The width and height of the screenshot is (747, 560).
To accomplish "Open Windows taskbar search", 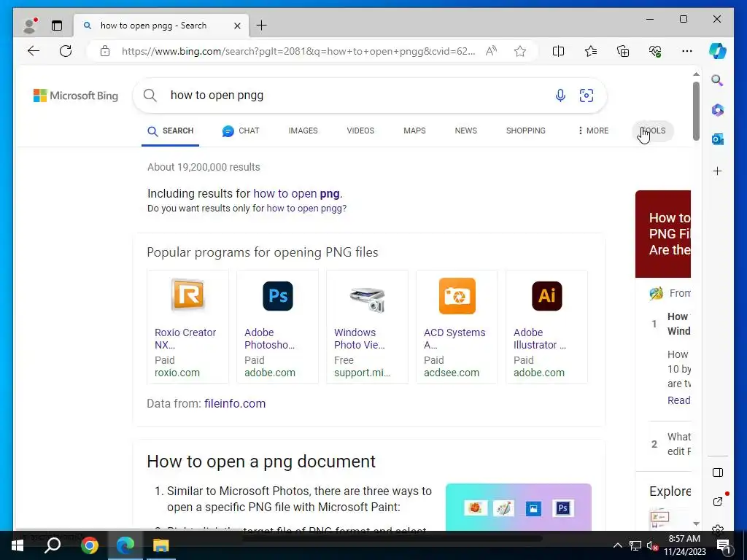I will click(x=53, y=545).
